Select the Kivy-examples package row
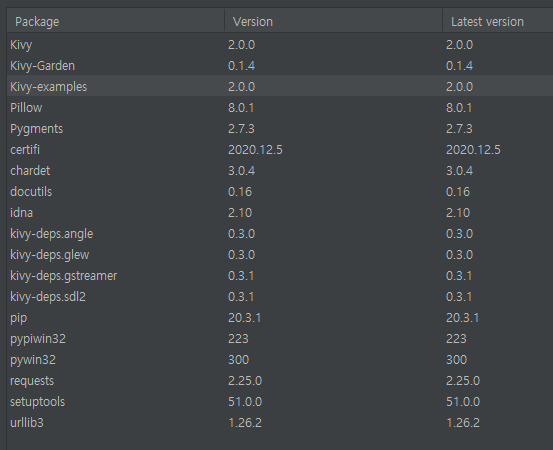The height and width of the screenshot is (450, 553). tap(280, 86)
